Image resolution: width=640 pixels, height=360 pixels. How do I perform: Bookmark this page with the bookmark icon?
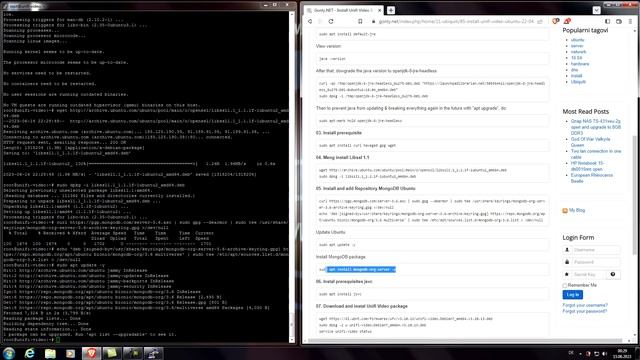360,21
